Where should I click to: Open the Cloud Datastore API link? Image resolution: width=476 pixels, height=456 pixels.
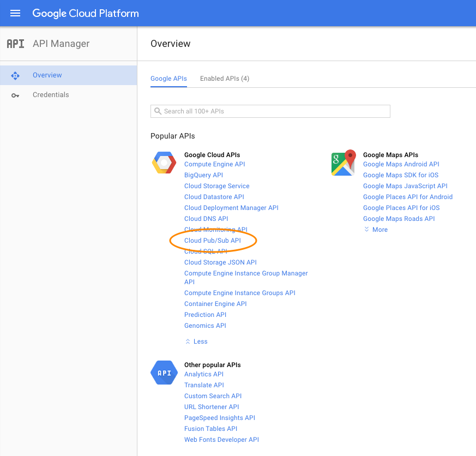[214, 197]
